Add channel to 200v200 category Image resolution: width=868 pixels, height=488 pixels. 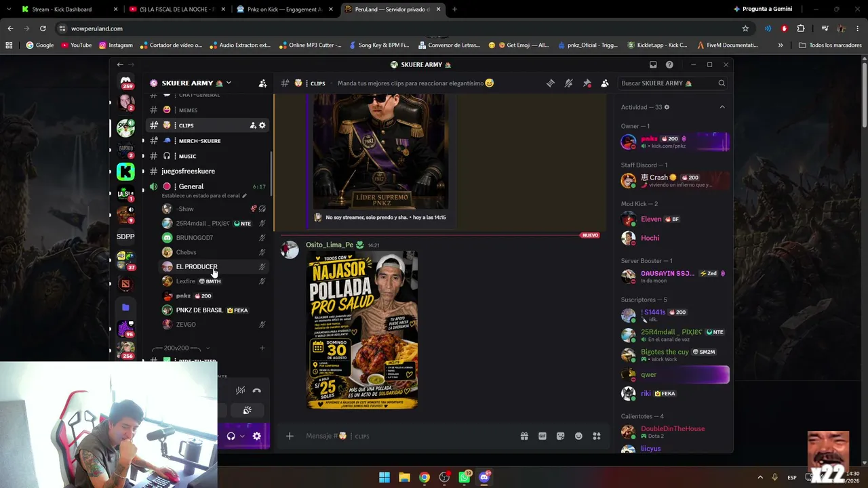coord(262,348)
